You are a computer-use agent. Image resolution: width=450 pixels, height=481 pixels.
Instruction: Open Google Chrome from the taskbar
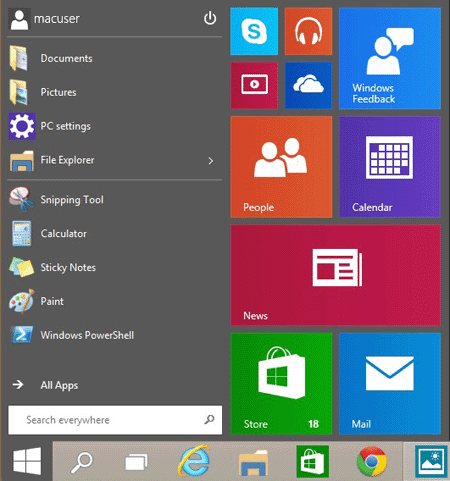click(372, 462)
